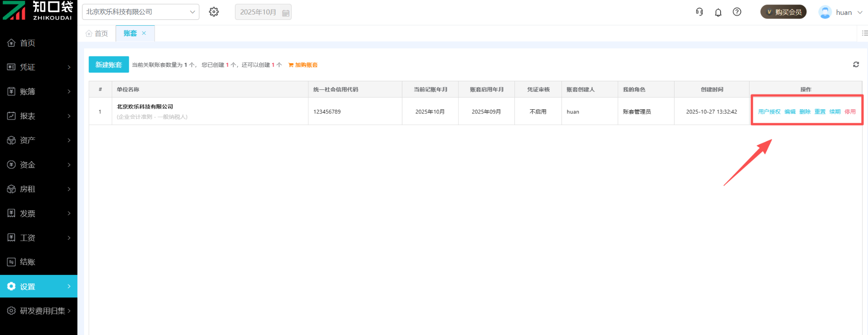Click the help question mark icon
This screenshot has width=868, height=335.
click(x=737, y=12)
